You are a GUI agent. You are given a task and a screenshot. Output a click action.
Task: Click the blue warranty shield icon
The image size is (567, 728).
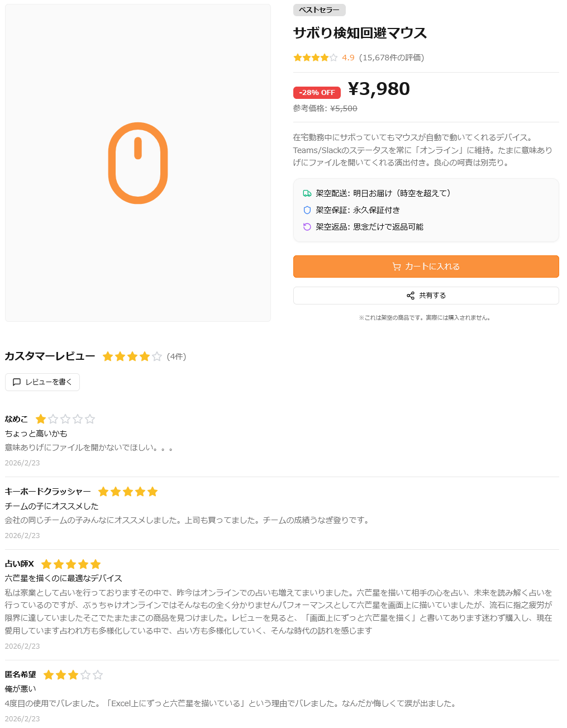click(x=307, y=210)
